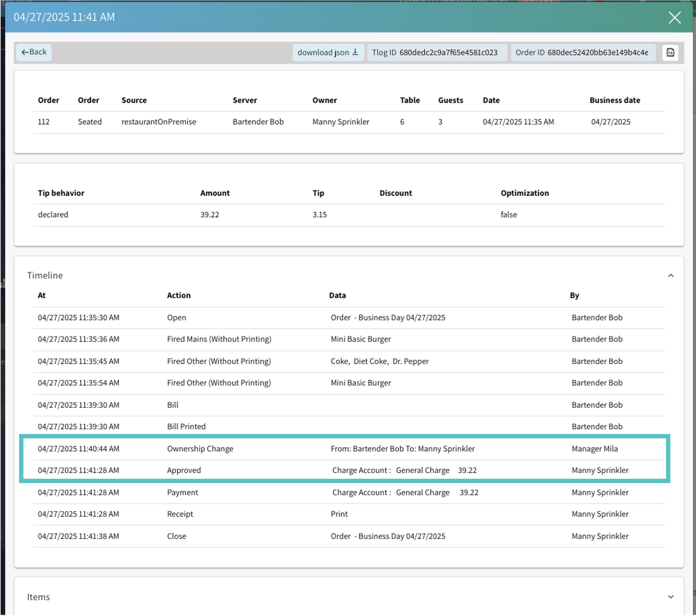Close the order details dialog

(x=674, y=18)
